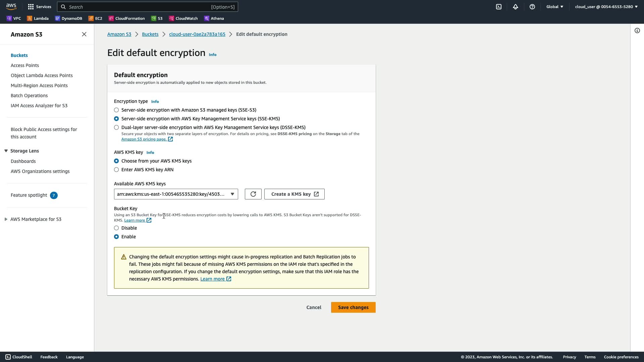
Task: Select Dual-layer DSSE-KMS encryption option
Action: tap(116, 127)
